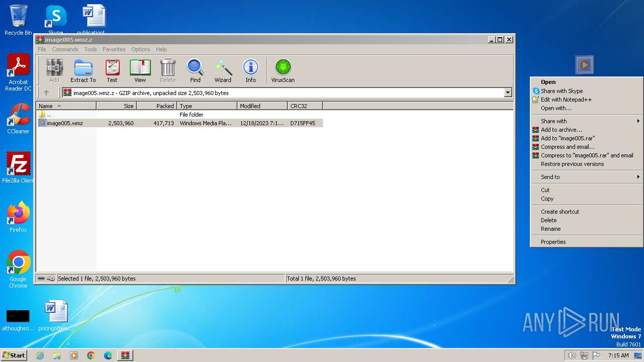
Task: Select the Firefox desktop icon
Action: [x=18, y=217]
